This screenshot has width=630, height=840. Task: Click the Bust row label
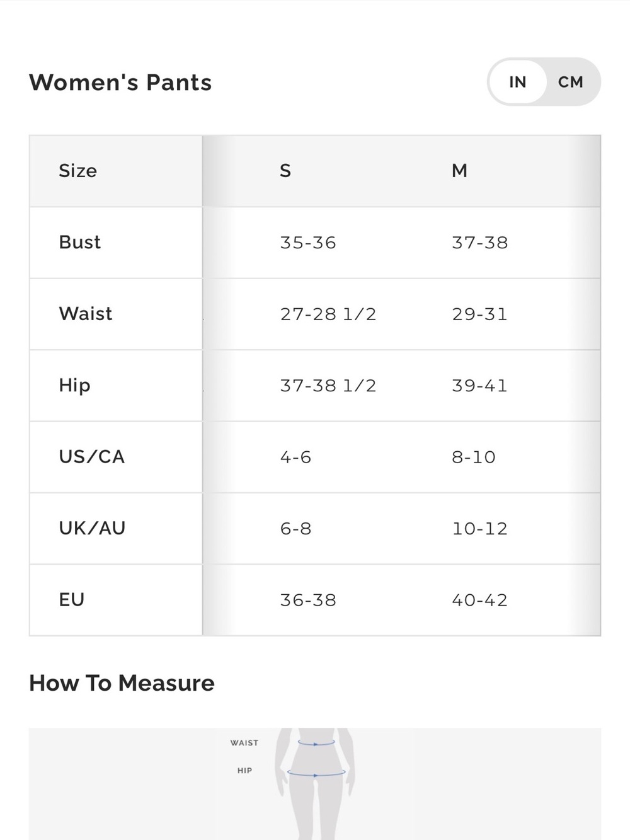80,242
